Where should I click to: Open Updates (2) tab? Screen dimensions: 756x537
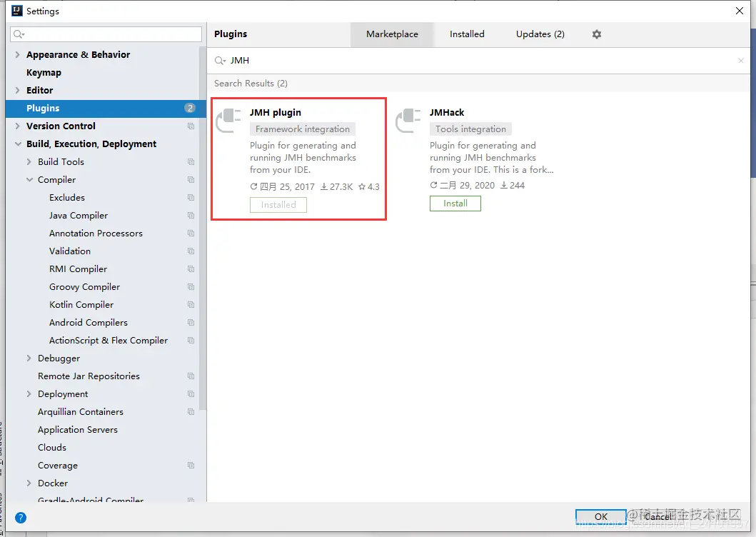click(540, 34)
